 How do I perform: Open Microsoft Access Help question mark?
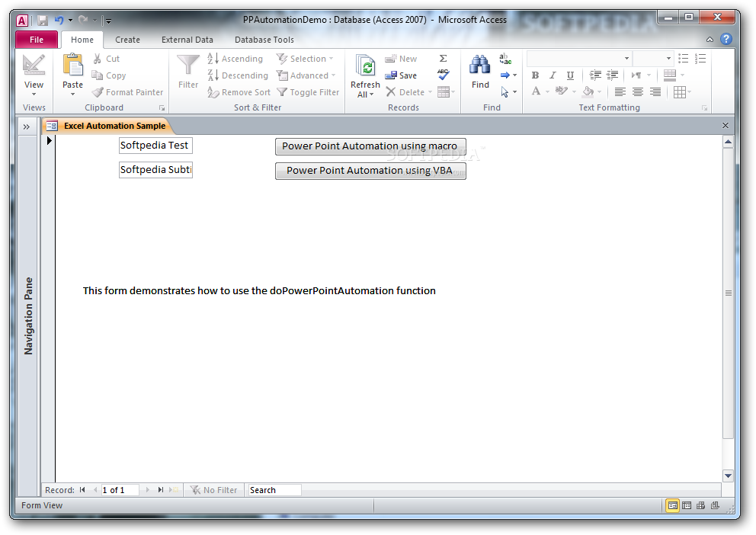pos(726,40)
